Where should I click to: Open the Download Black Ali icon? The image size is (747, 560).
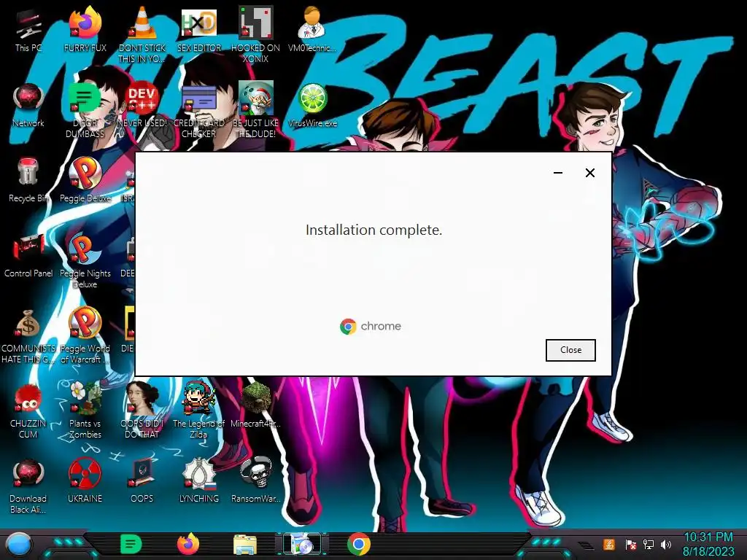point(28,486)
